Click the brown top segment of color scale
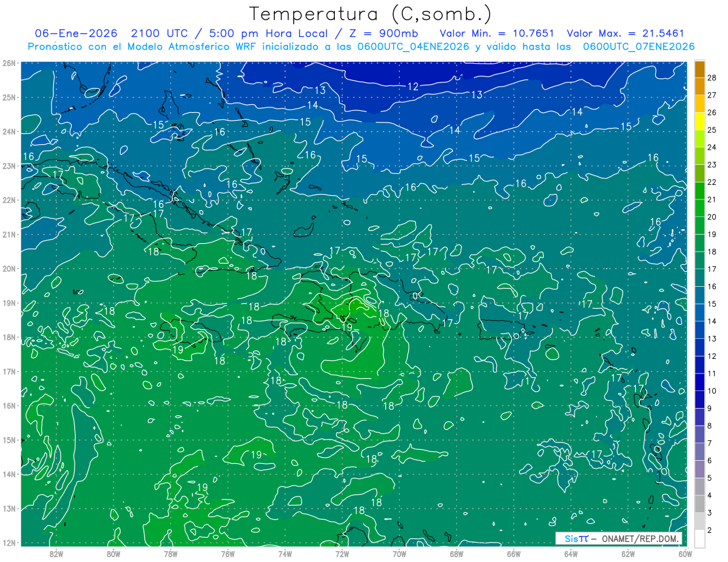The width and height of the screenshot is (728, 562). click(699, 69)
